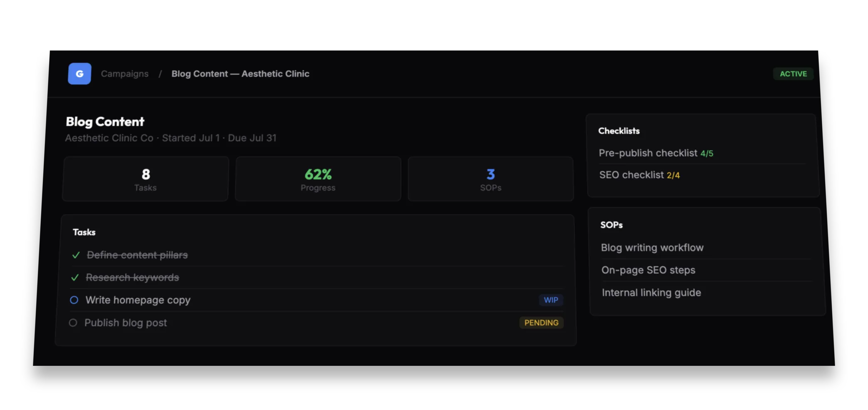This screenshot has height=410, width=868.
Task: Click the WIP status tag
Action: coord(551,300)
